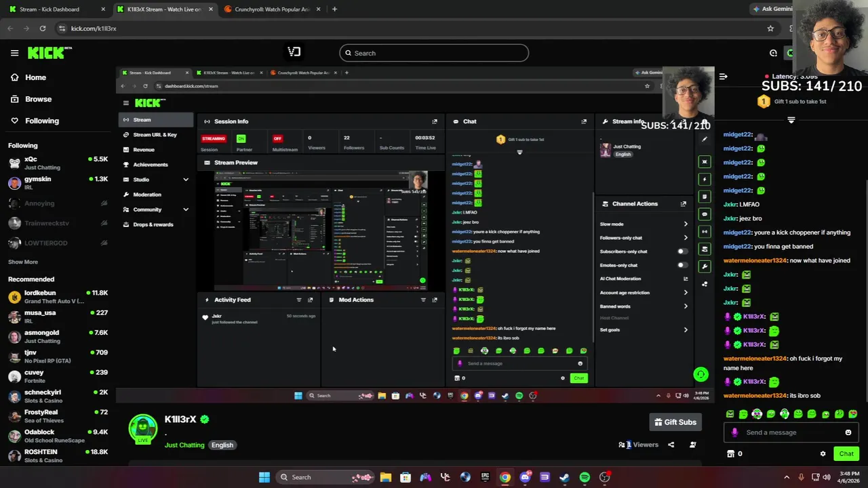The height and width of the screenshot is (488, 868).
Task: Open a new browser tab
Action: [334, 9]
